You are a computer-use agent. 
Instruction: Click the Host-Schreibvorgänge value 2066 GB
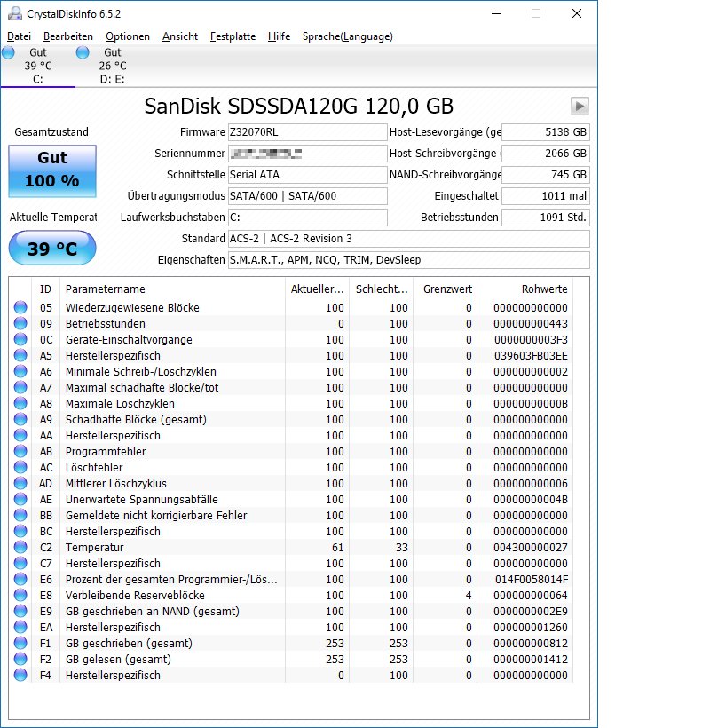pos(546,154)
